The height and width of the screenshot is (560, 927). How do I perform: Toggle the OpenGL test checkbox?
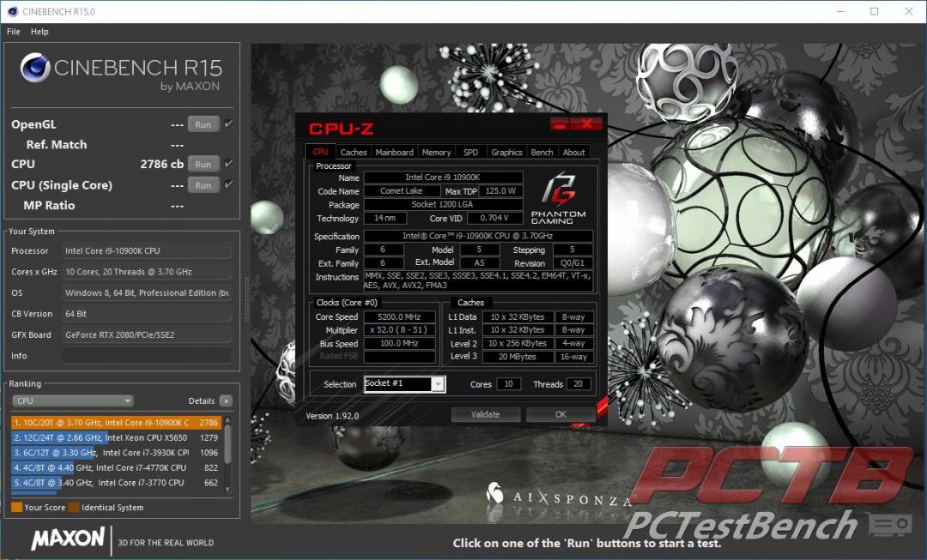click(229, 123)
